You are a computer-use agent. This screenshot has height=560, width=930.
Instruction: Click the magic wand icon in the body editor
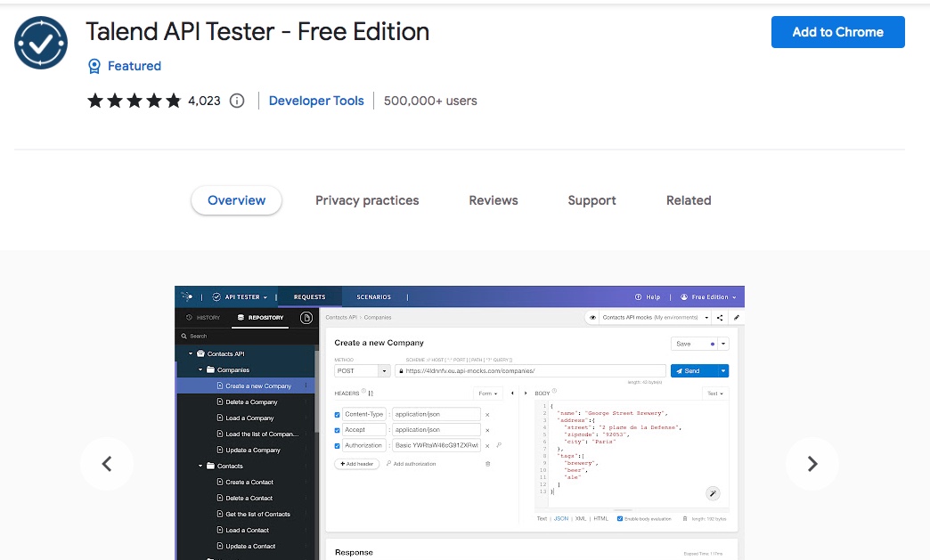[713, 493]
